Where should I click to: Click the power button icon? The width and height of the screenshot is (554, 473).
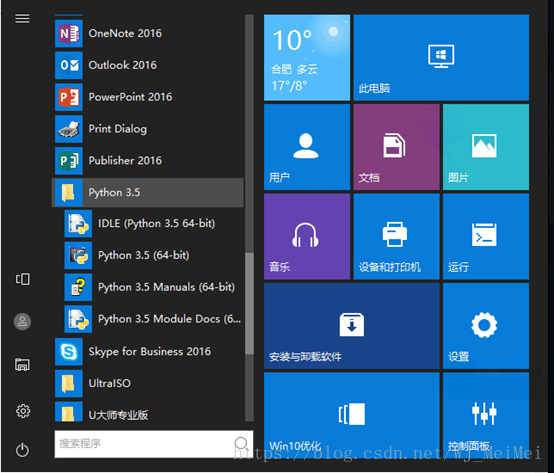(22, 450)
